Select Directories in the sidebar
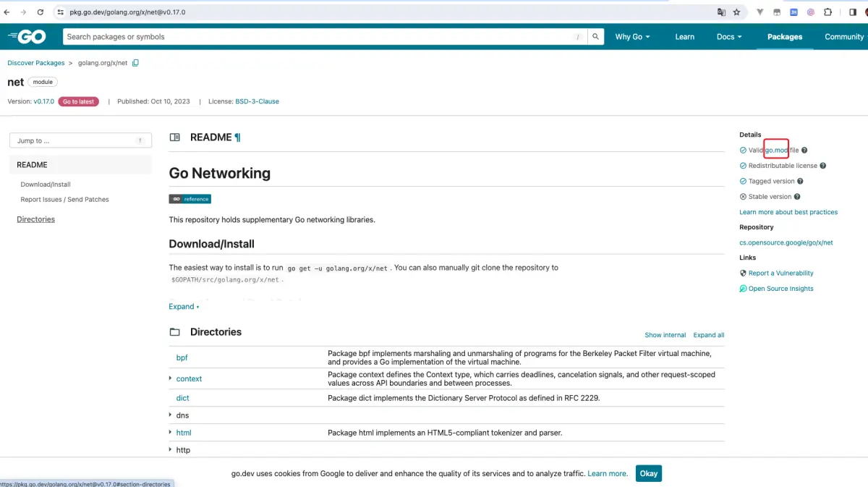Screen dimensions: 868x487 (35, 219)
